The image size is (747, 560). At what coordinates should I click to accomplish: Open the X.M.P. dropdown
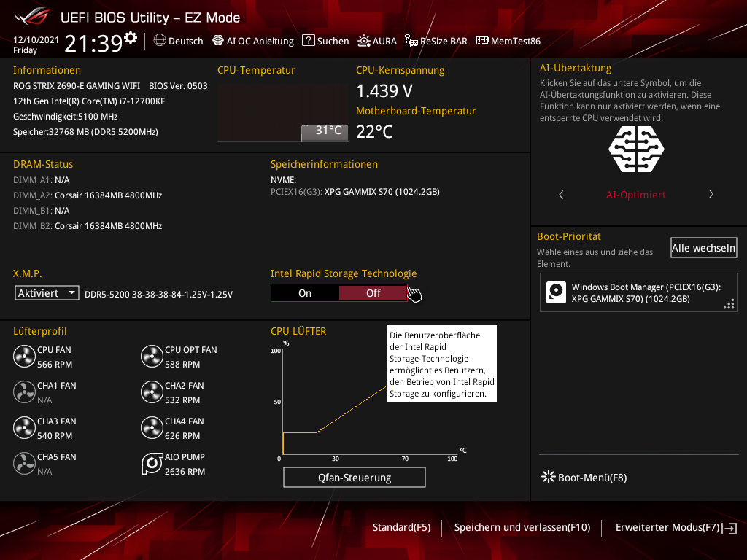coord(47,292)
